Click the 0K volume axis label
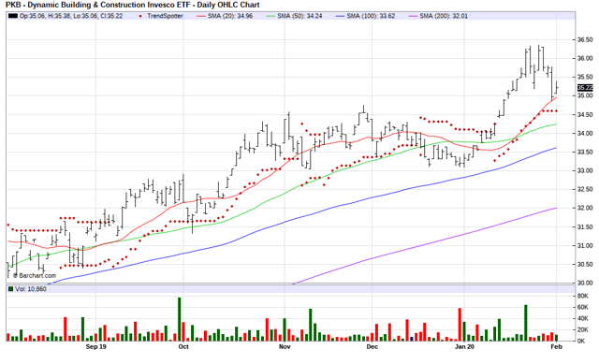Viewport: 599px width, 364px height. point(581,342)
